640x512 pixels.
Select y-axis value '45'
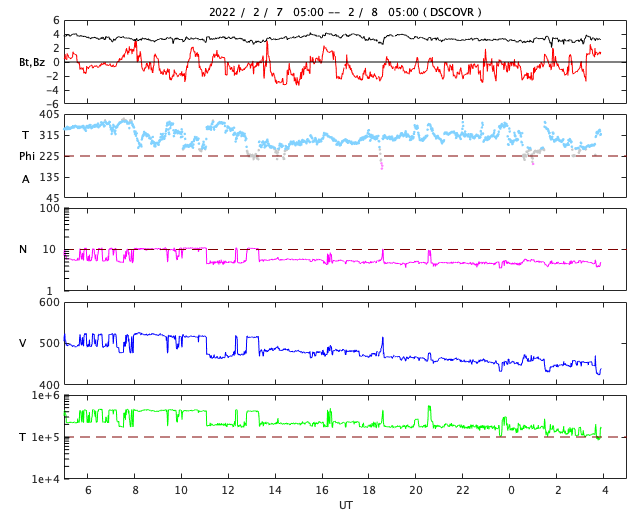tap(53, 198)
